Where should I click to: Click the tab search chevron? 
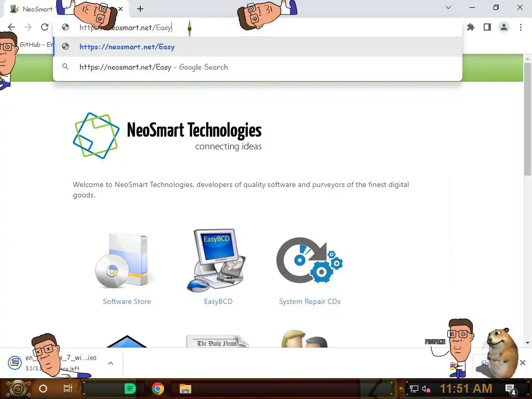[x=448, y=7]
